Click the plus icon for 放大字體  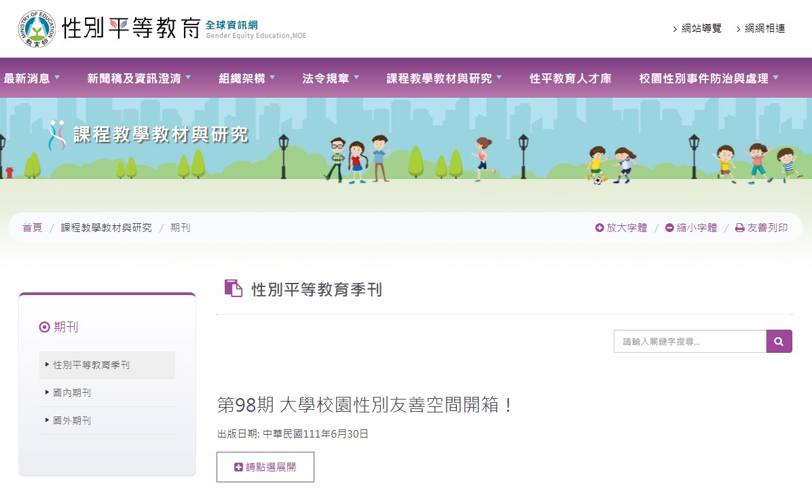599,228
